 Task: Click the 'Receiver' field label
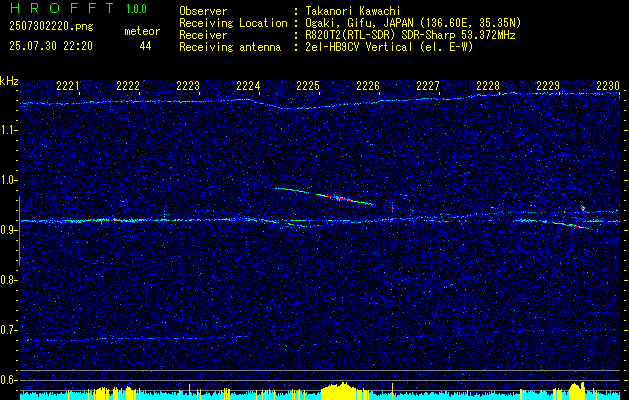203,35
